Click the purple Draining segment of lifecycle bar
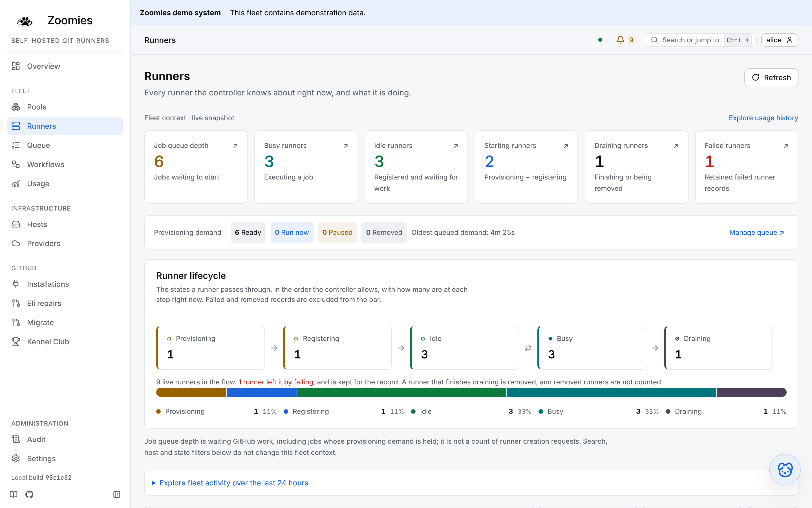 click(751, 392)
